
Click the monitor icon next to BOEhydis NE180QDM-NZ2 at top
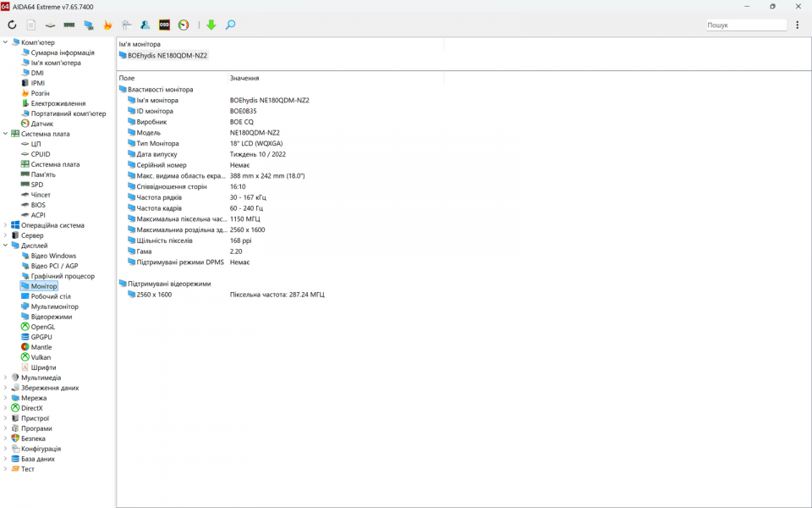click(x=123, y=56)
